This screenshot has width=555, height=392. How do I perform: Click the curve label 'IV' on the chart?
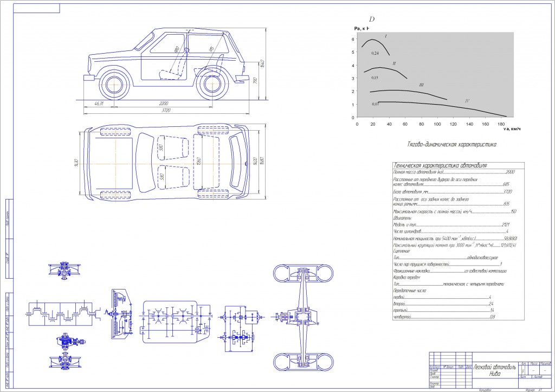467,101
